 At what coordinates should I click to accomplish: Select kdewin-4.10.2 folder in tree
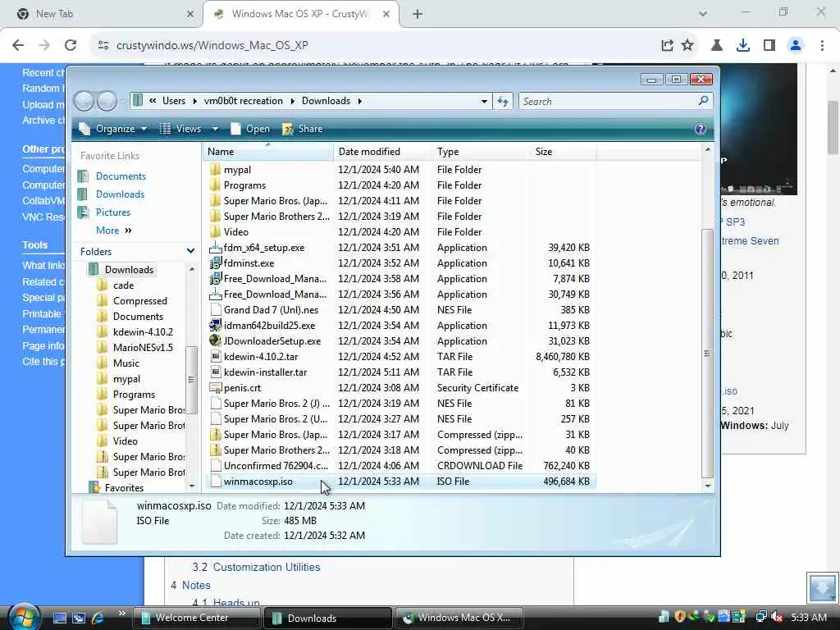(x=143, y=331)
